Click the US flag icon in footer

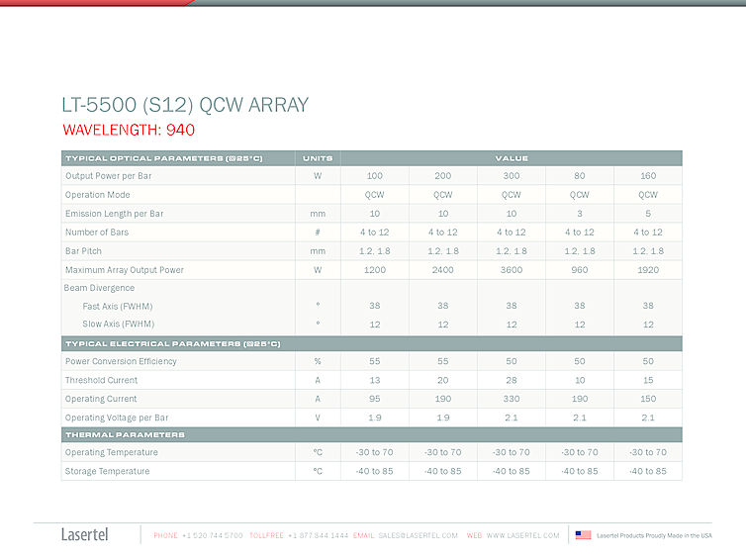point(583,535)
